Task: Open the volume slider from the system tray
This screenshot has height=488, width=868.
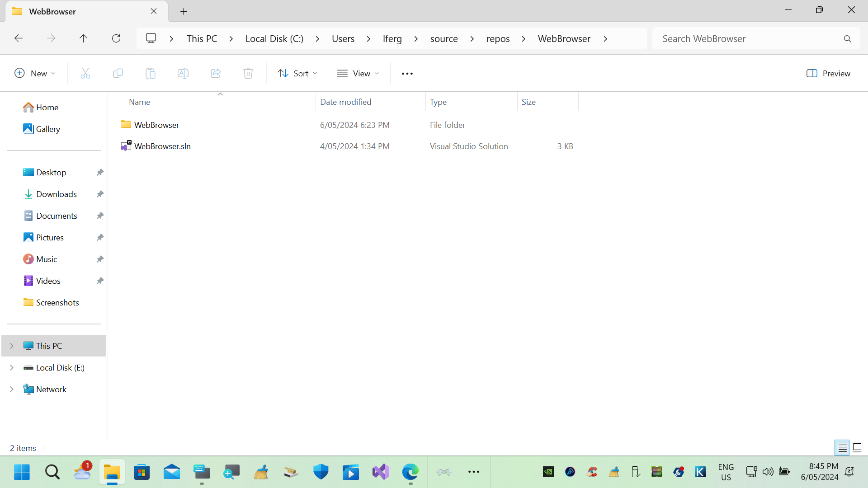Action: tap(768, 471)
